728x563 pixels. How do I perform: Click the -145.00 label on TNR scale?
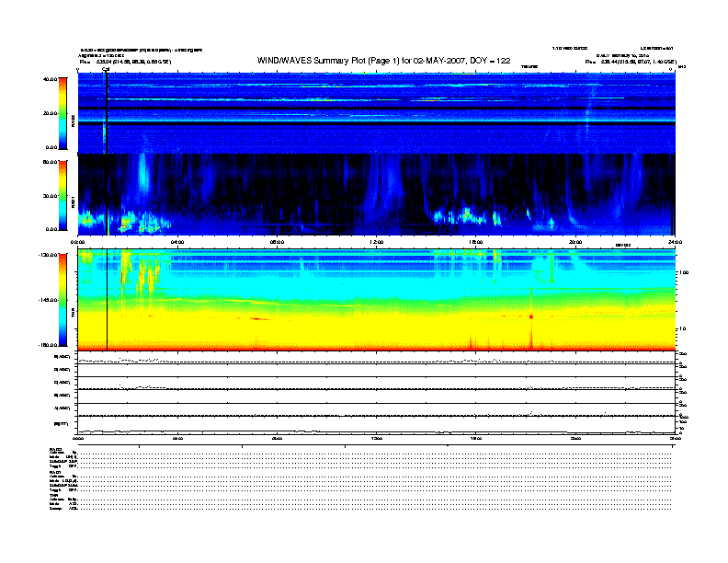[48, 300]
